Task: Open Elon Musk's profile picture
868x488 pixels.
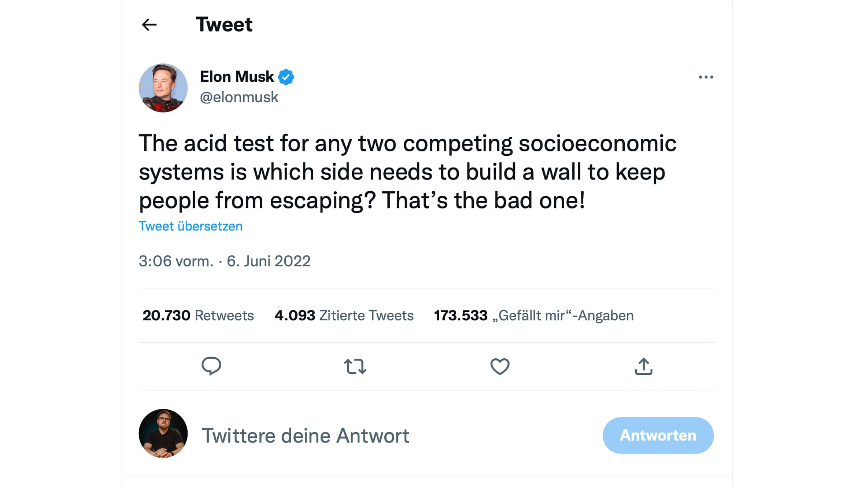Action: [x=163, y=88]
